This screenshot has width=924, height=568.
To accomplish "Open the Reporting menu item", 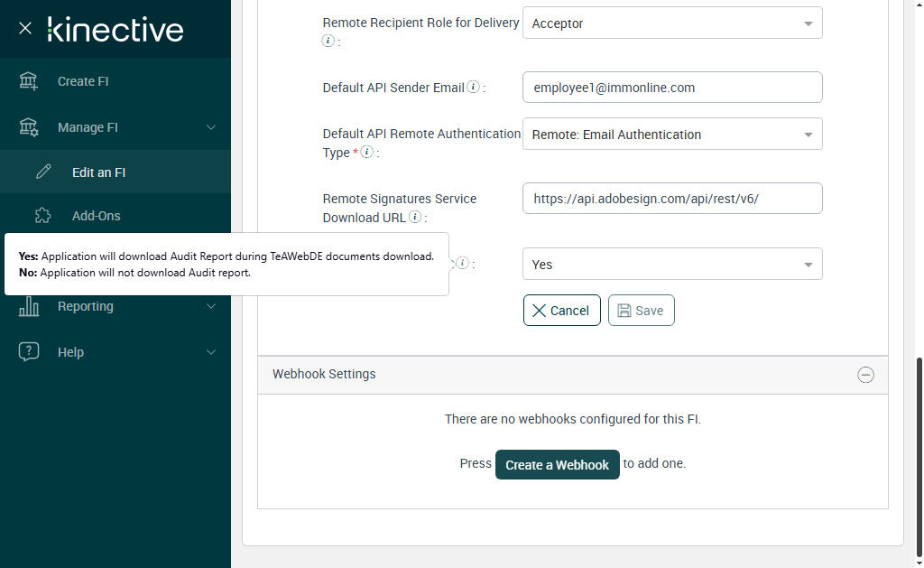I will tap(86, 306).
